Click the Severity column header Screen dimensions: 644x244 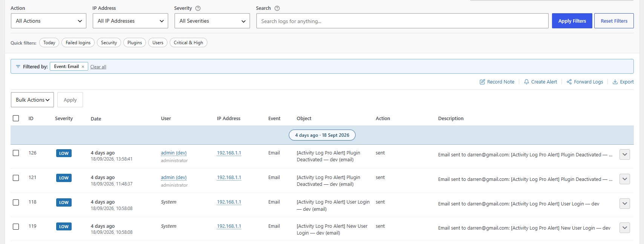(x=64, y=119)
